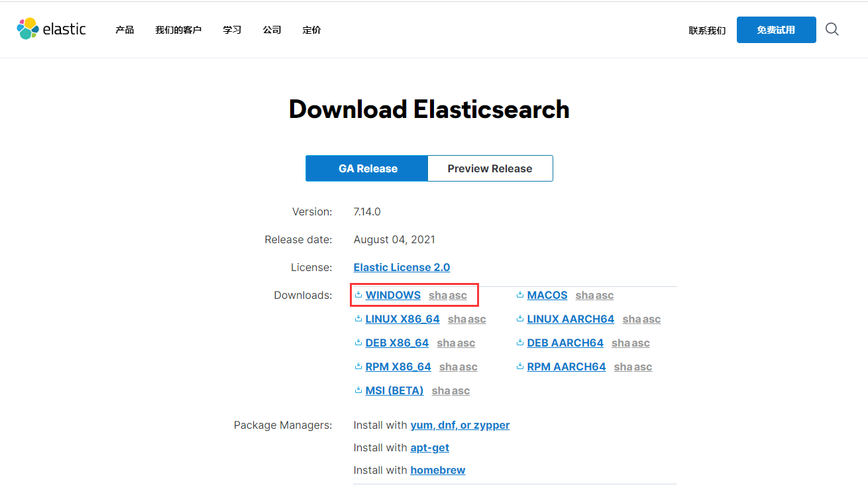Select the GA Release tab
This screenshot has width=868, height=499.
367,168
